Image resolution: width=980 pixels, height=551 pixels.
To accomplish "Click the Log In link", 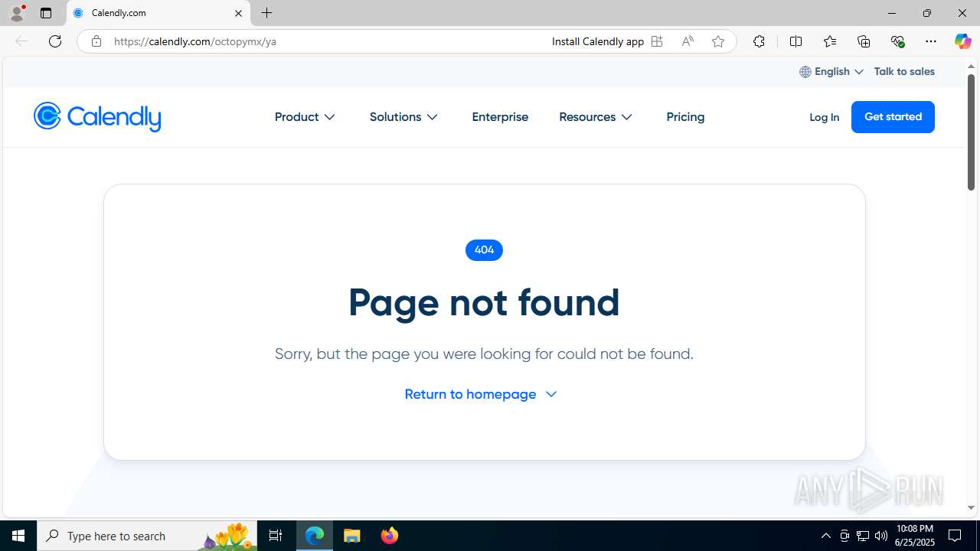I will [x=824, y=117].
